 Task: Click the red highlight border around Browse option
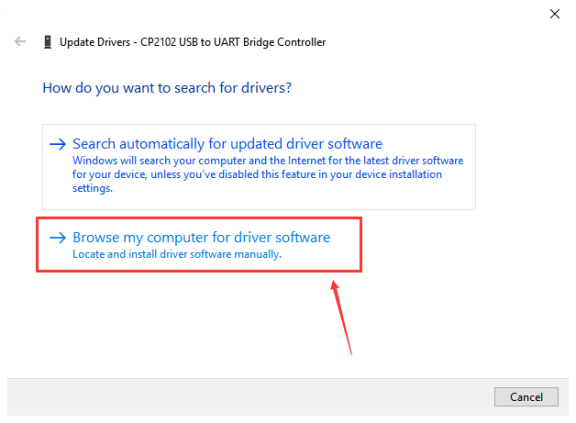click(x=199, y=218)
